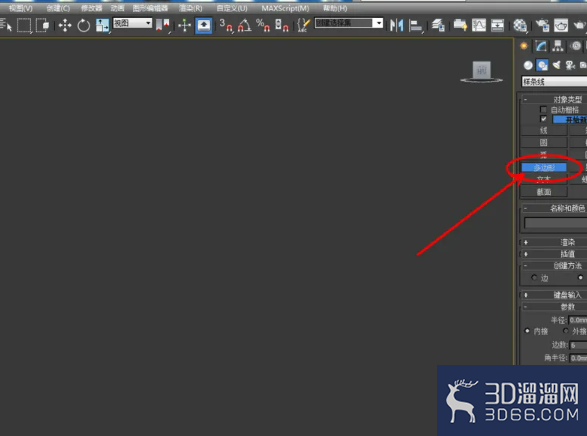This screenshot has width=587, height=436.
Task: Select the Lights category icon
Action: click(x=557, y=65)
